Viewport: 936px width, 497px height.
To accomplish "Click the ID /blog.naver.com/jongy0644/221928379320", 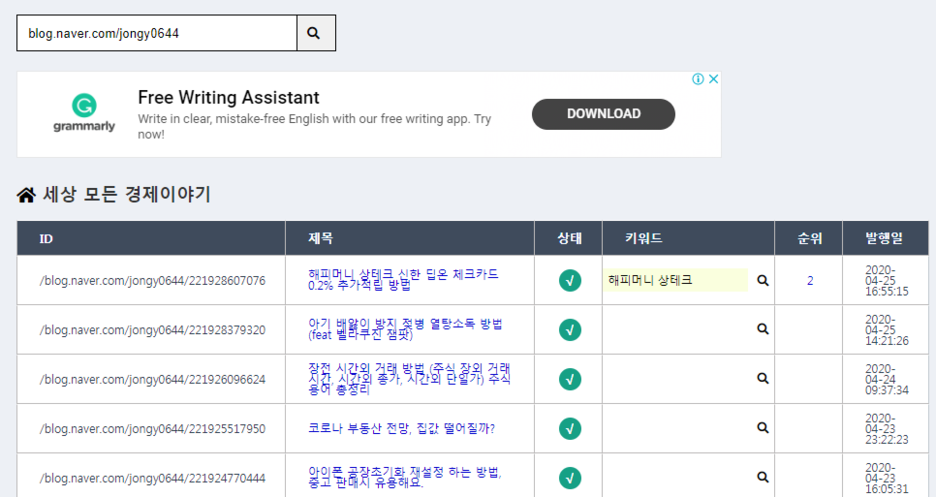I will [x=152, y=330].
